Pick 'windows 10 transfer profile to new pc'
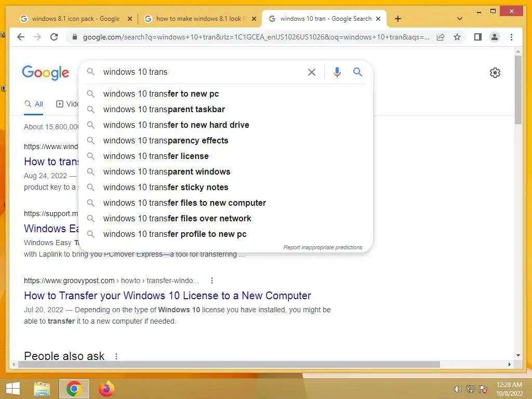The height and width of the screenshot is (399, 532). coord(225,234)
